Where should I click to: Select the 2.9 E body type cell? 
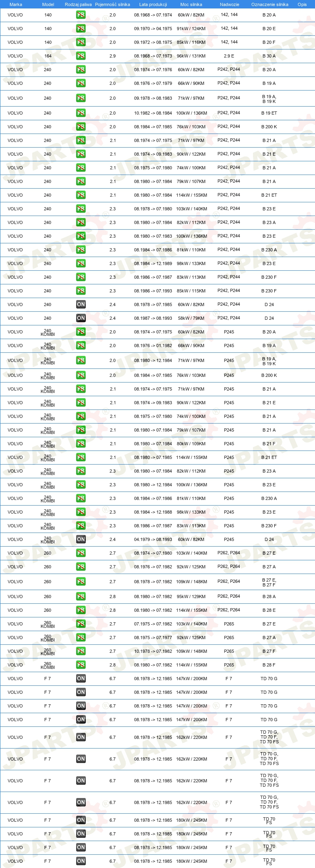pos(229,56)
